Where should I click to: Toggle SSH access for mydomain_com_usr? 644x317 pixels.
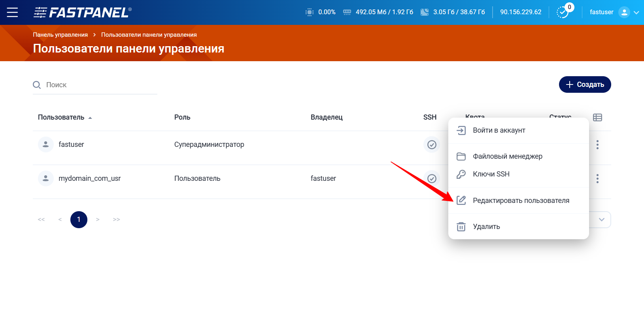point(432,179)
